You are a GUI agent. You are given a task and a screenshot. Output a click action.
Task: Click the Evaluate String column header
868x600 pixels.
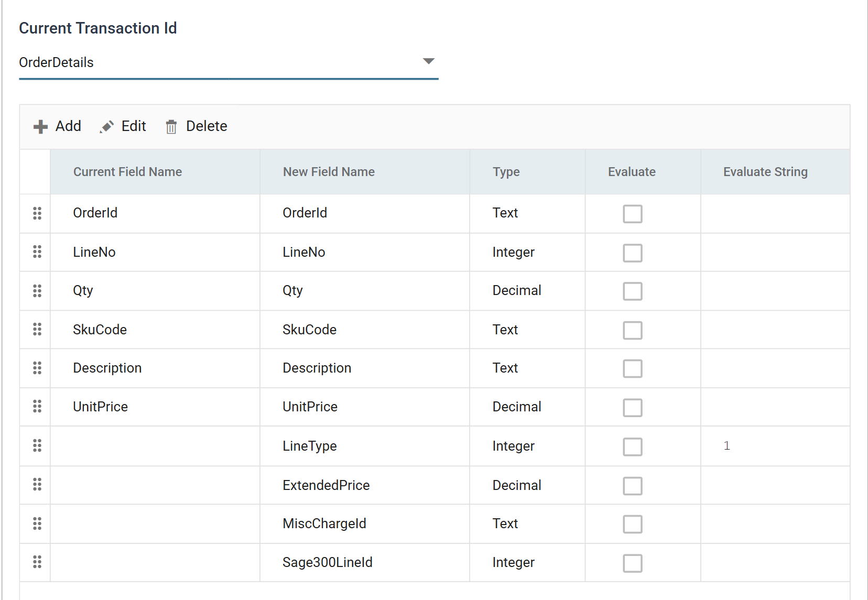click(775, 172)
